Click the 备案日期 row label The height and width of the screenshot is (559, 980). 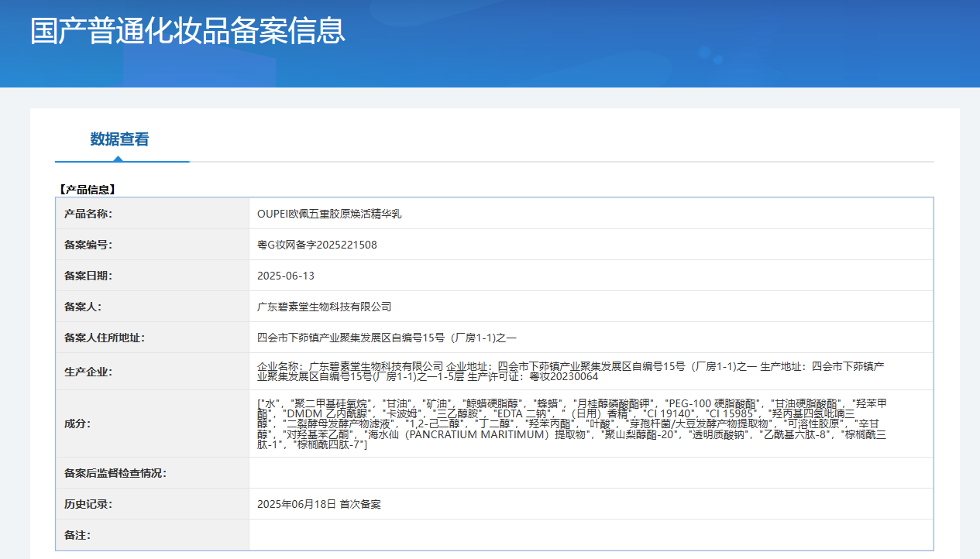point(88,276)
